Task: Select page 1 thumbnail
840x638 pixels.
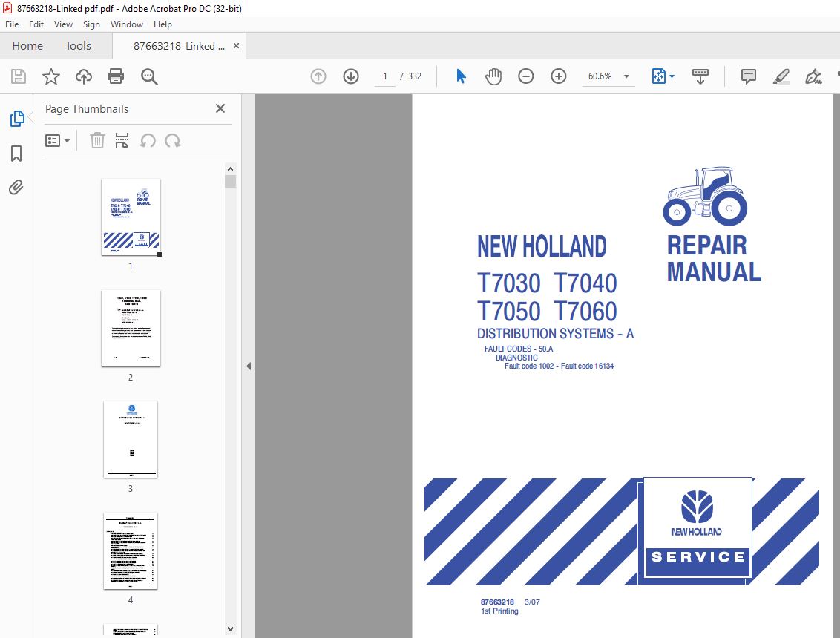Action: (x=131, y=217)
